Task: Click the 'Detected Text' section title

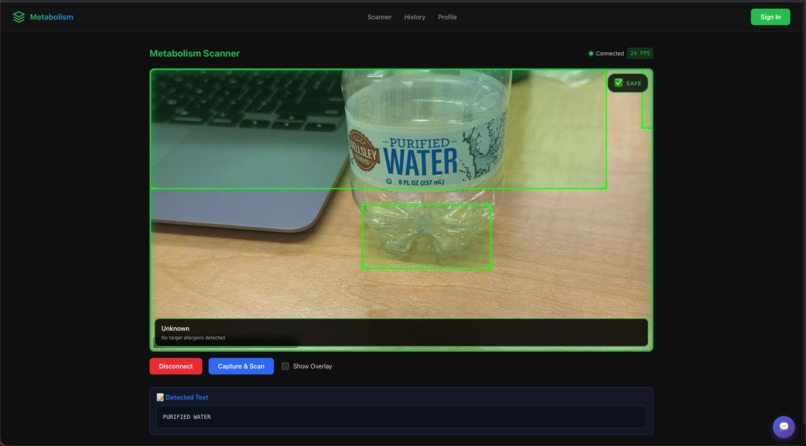Action: pyautogui.click(x=187, y=397)
